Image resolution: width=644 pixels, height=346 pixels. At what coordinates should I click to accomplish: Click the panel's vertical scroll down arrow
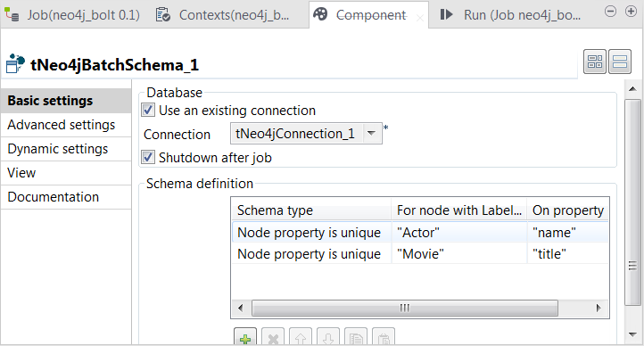[632, 334]
